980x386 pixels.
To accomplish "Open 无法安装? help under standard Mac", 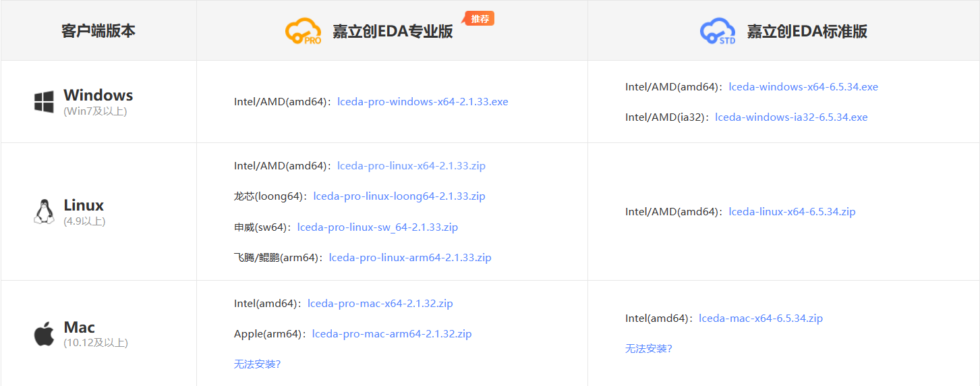I will pyautogui.click(x=648, y=349).
